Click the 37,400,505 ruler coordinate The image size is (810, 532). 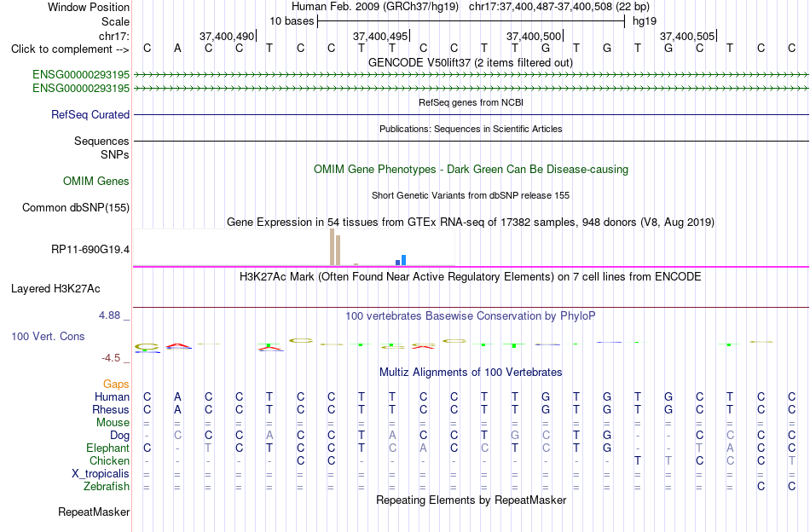(x=686, y=36)
